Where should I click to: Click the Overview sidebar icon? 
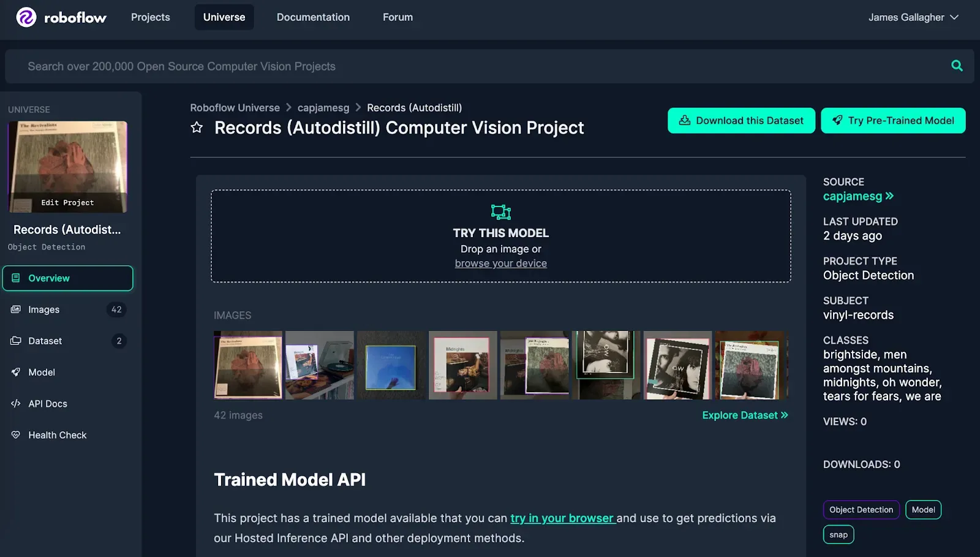pos(16,278)
